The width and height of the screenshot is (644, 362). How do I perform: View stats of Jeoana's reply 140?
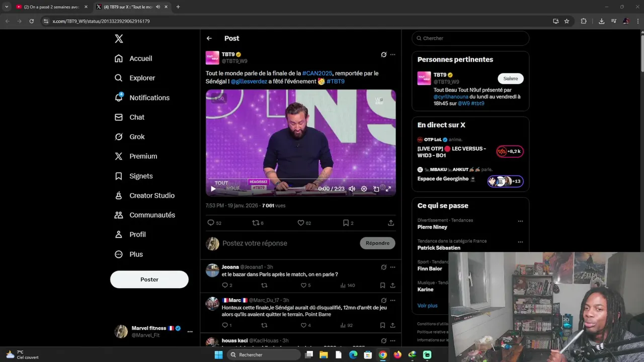348,285
